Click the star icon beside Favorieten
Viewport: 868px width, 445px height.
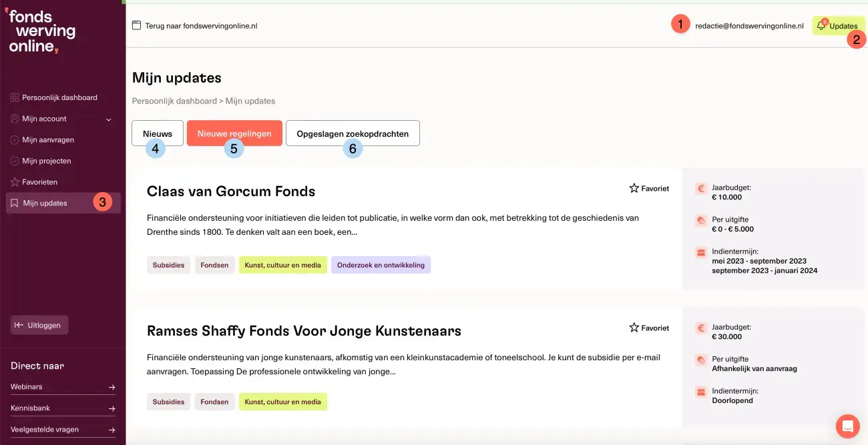pos(13,181)
